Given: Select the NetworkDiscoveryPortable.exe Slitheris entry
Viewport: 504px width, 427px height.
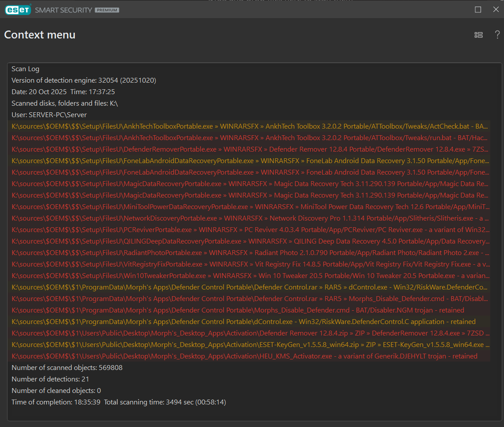Looking at the screenshot, I should [250, 218].
